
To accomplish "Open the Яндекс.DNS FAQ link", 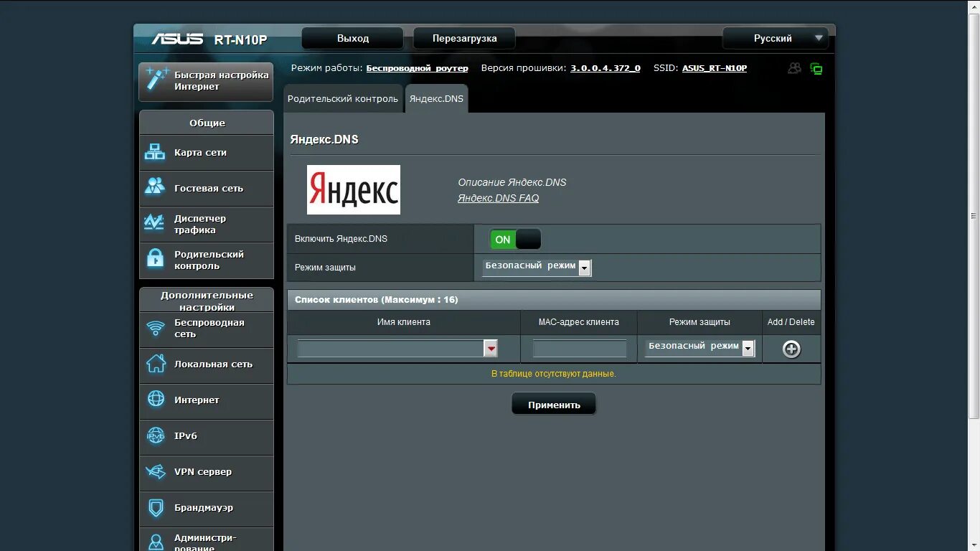I will click(x=499, y=198).
